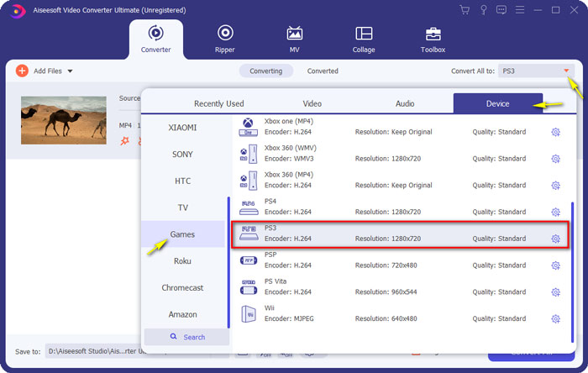Select SONY device category
Viewport: 588px width, 373px height.
pyautogui.click(x=182, y=154)
